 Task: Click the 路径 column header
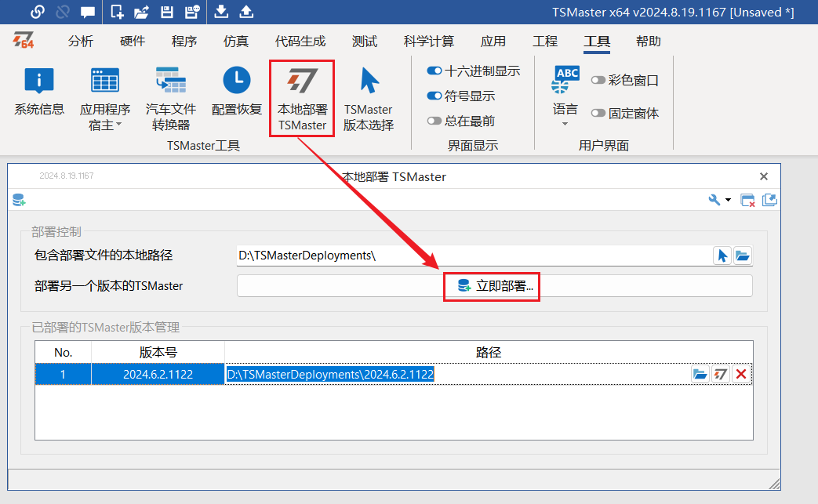pyautogui.click(x=489, y=353)
